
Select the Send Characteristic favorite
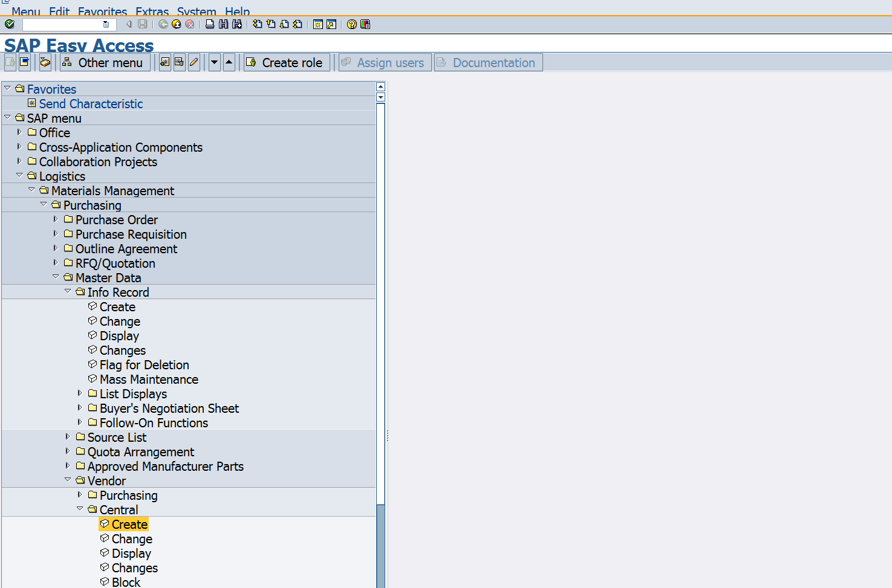tap(91, 104)
